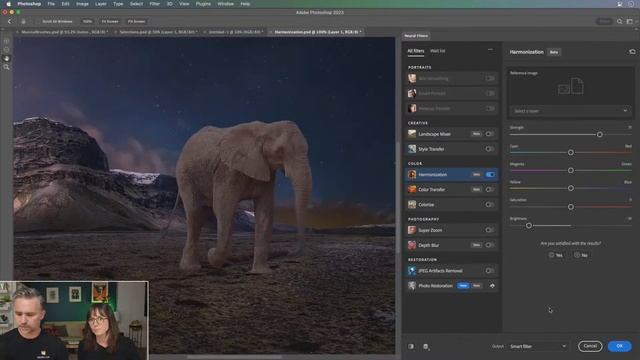The height and width of the screenshot is (360, 640).
Task: Click the Skin Smoothing portrait thumbnail icon
Action: (412, 78)
